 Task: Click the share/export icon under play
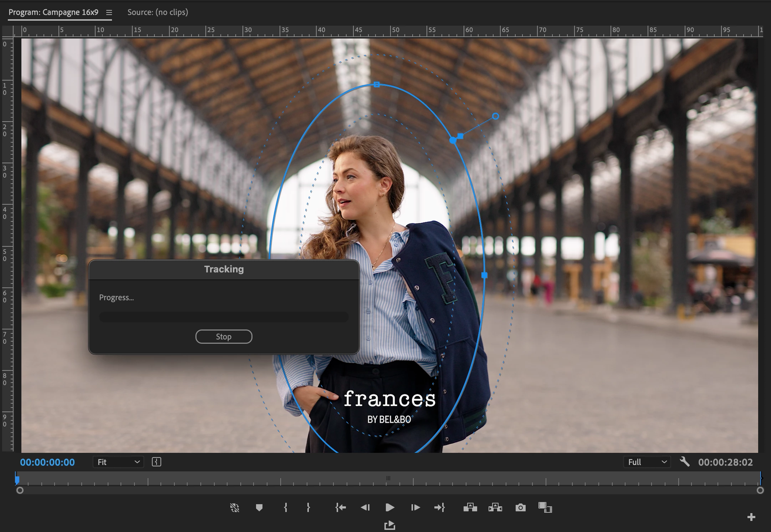coord(389,525)
